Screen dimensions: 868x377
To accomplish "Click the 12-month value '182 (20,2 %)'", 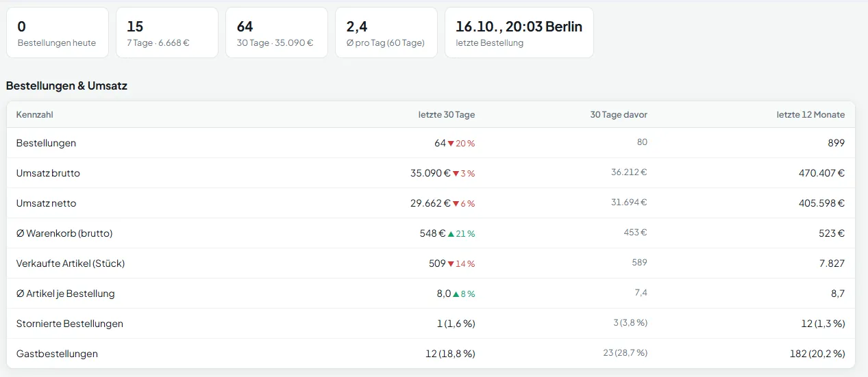I will click(817, 354).
